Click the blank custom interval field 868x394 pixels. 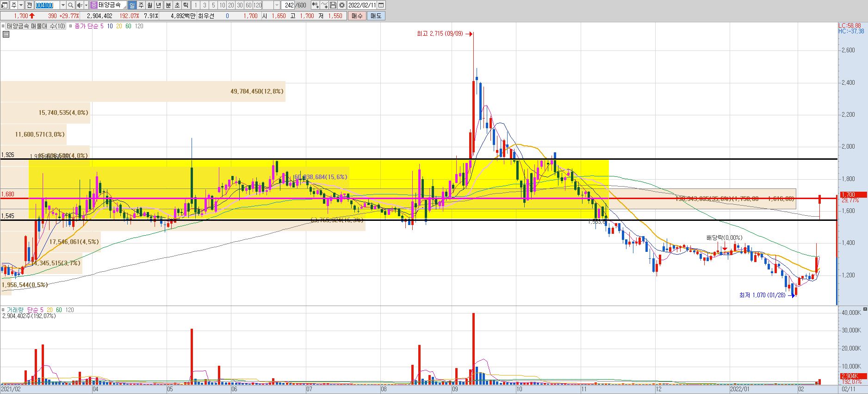(268, 5)
